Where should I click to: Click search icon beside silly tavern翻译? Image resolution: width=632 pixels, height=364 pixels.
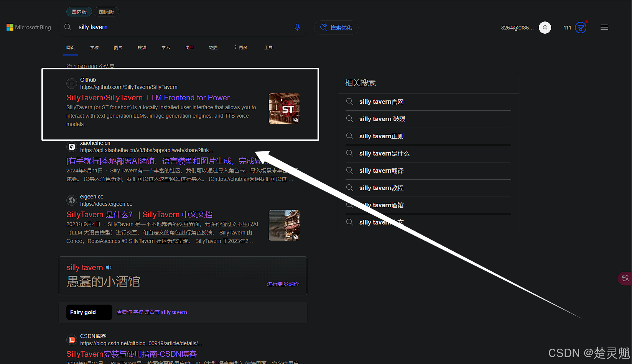tap(350, 171)
